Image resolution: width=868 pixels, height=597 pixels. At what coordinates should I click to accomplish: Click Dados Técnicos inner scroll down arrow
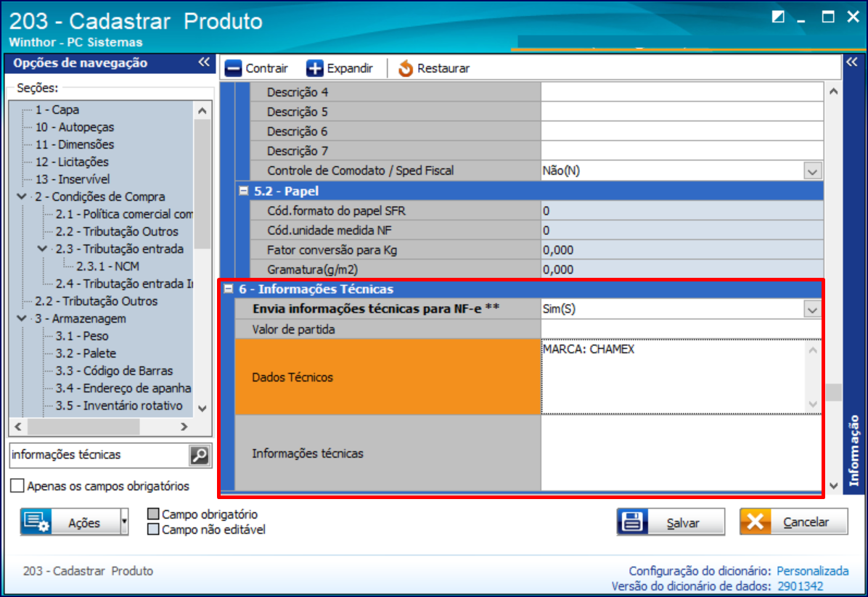[813, 404]
